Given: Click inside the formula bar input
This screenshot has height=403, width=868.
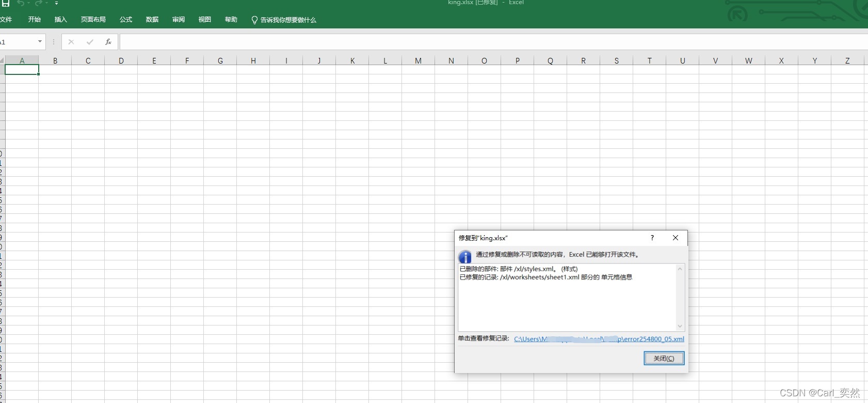Looking at the screenshot, I should 493,42.
